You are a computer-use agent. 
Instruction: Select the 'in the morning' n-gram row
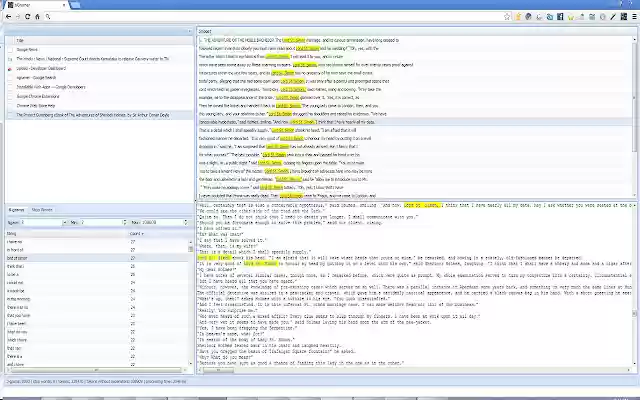[97, 299]
